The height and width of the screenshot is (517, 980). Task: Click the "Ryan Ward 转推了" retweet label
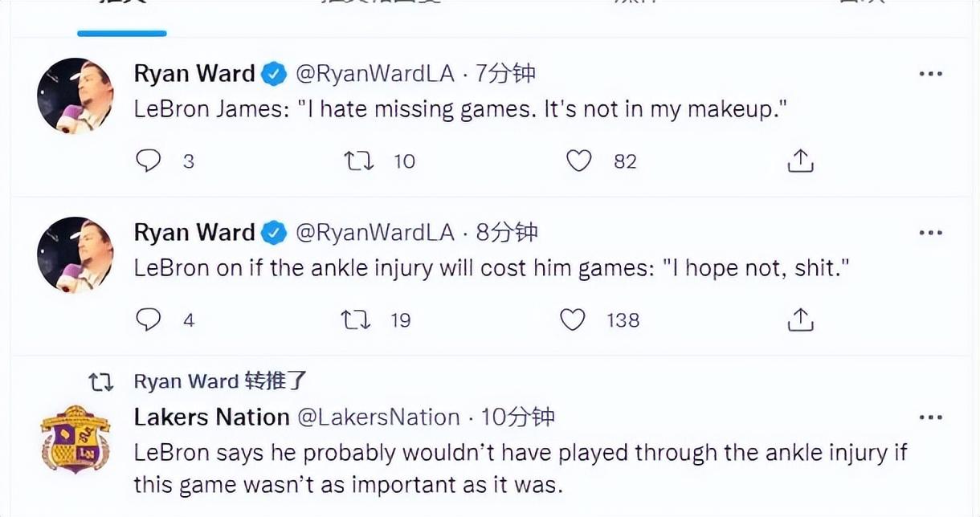click(220, 381)
